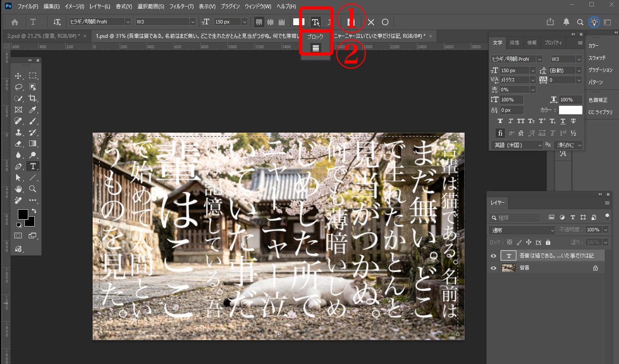Screen dimensions: 619x364
Task: Select the Clone Stamp tool
Action: 18,132
